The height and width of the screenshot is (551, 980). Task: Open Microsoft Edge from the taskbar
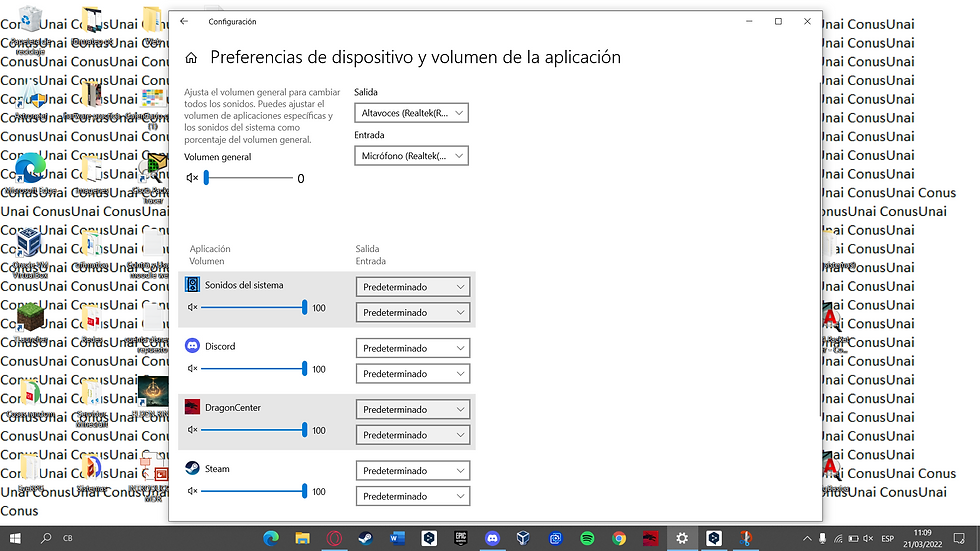pyautogui.click(x=271, y=538)
